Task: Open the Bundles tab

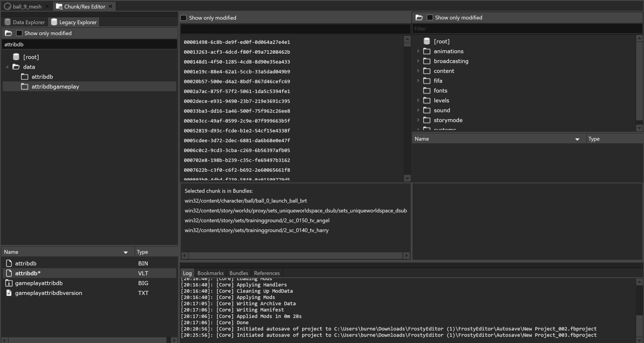Action: click(x=238, y=273)
